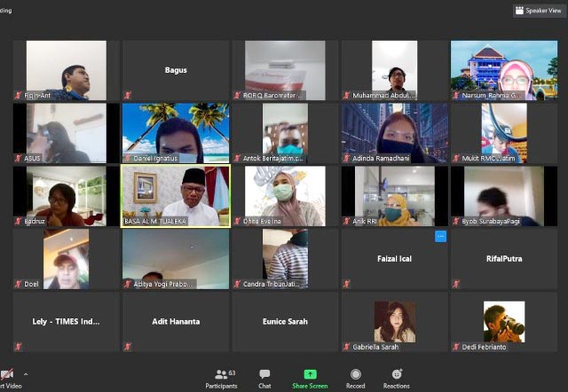This screenshot has width=568, height=392.
Task: Click muted mic icon on Bagus tile
Action: [x=127, y=95]
